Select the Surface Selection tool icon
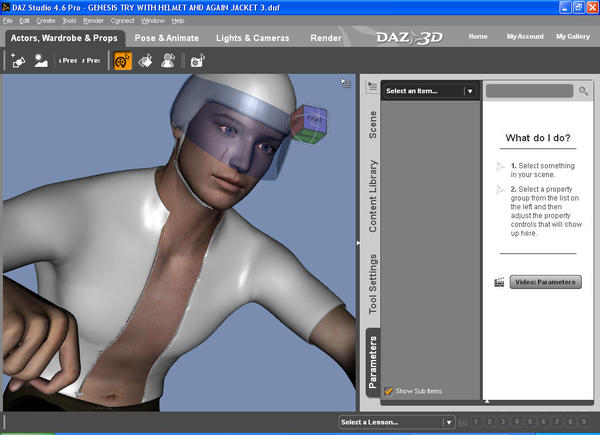This screenshot has height=435, width=600. point(145,61)
